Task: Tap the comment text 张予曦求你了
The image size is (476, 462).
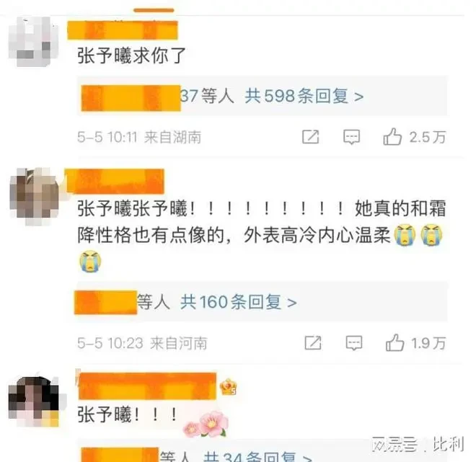Action: pos(131,55)
